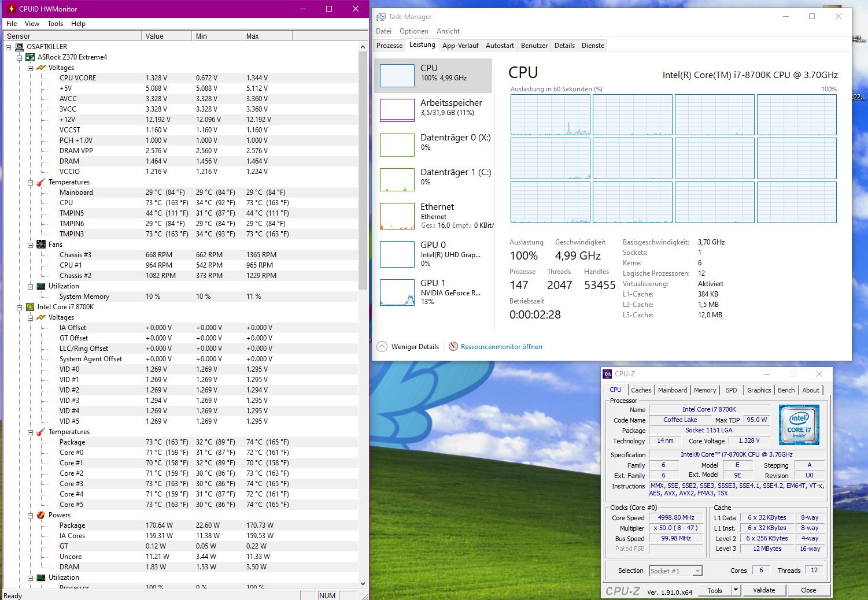Open the Memory tab in CPU-Z
Screen dimensions: 868x600
pyautogui.click(x=705, y=390)
